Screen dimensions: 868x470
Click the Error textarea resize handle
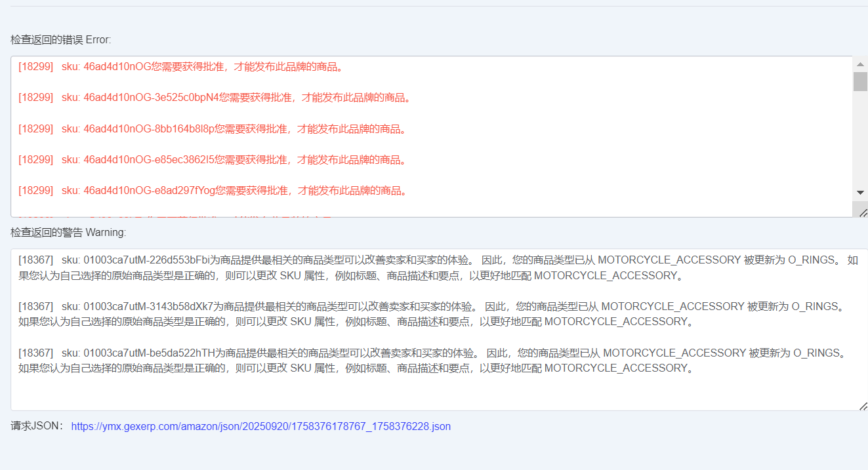click(x=863, y=212)
